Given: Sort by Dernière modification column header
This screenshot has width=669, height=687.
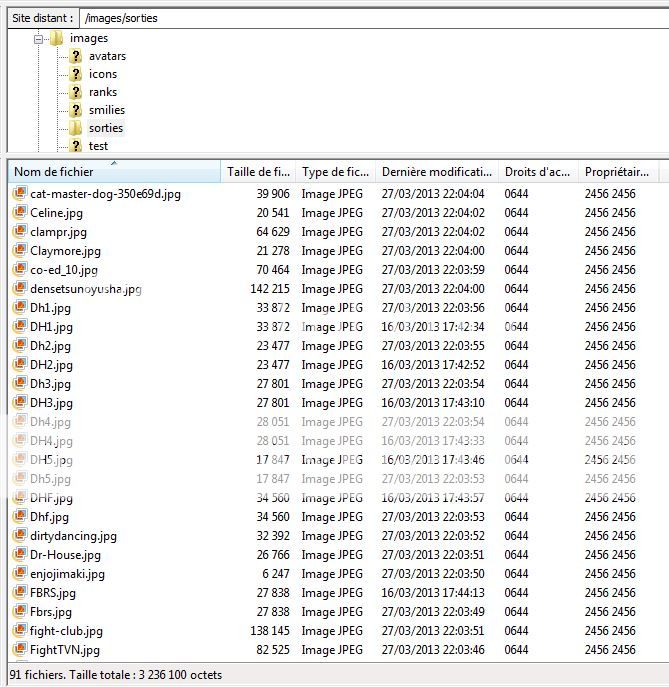Looking at the screenshot, I should tap(437, 172).
